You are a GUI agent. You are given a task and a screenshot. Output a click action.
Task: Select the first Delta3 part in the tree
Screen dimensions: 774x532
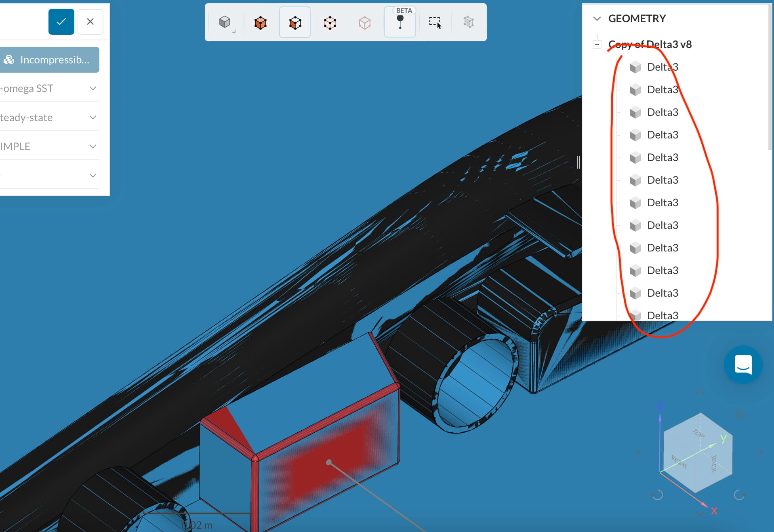click(x=662, y=67)
